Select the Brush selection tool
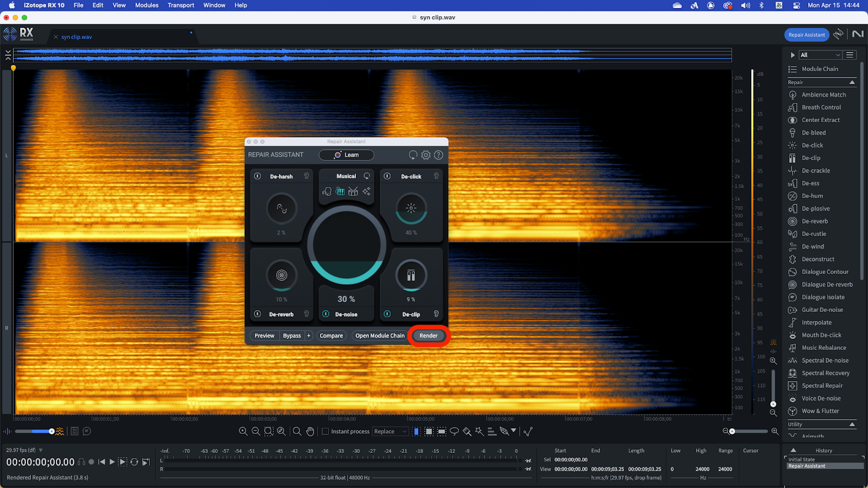Screen dimensions: 868x488 [x=467, y=431]
